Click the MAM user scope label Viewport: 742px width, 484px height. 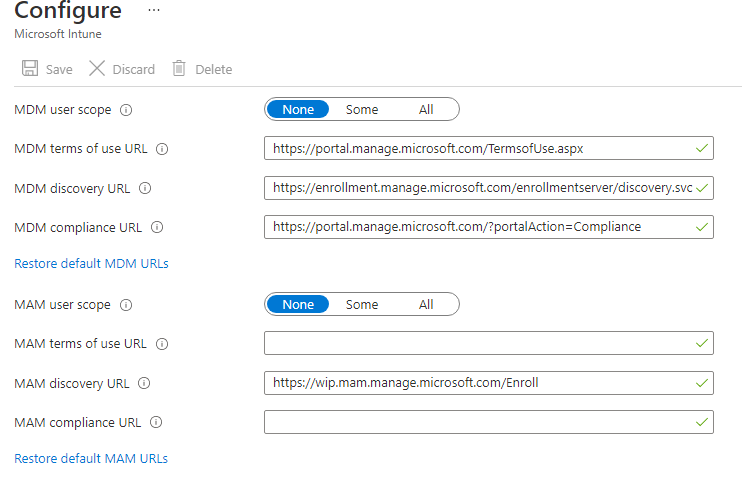62,305
